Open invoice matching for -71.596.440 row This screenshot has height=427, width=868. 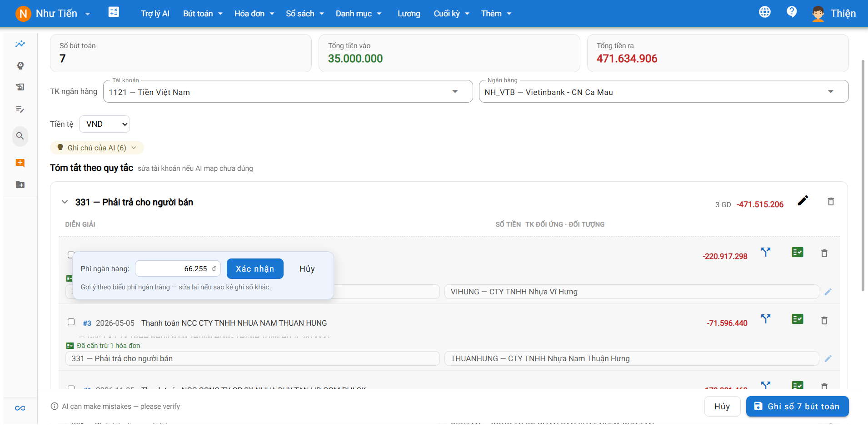pyautogui.click(x=798, y=319)
